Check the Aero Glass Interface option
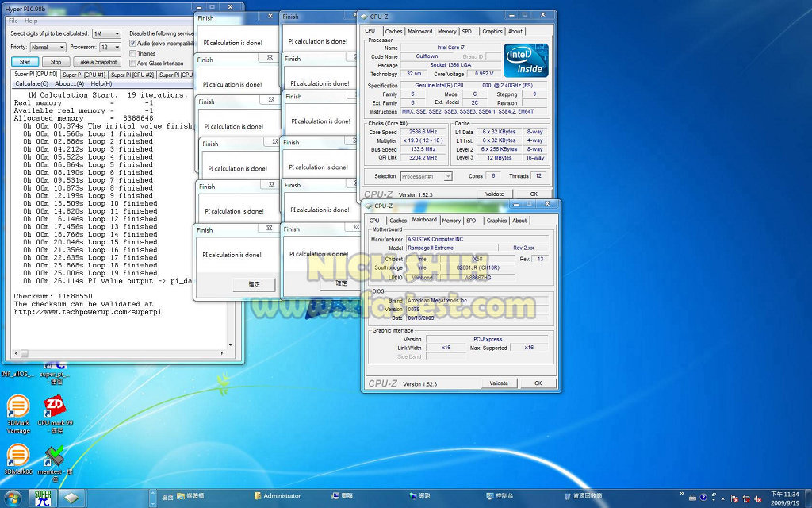 click(x=132, y=63)
